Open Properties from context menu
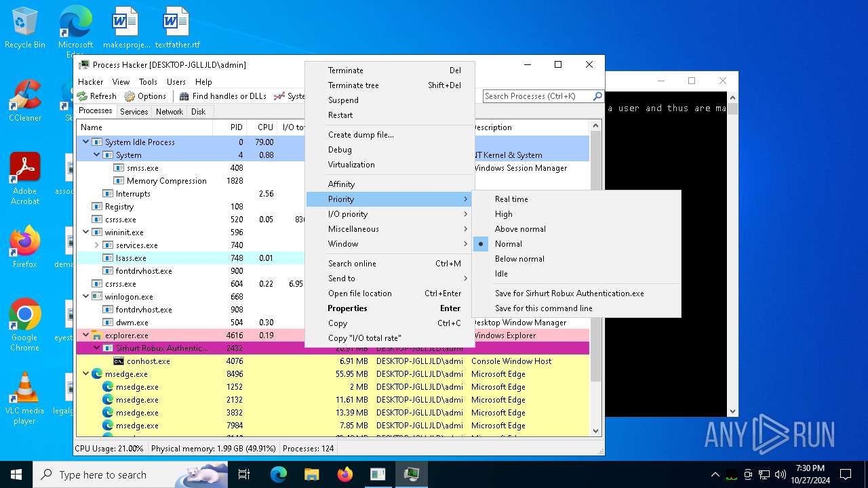The image size is (868, 488). click(x=389, y=308)
